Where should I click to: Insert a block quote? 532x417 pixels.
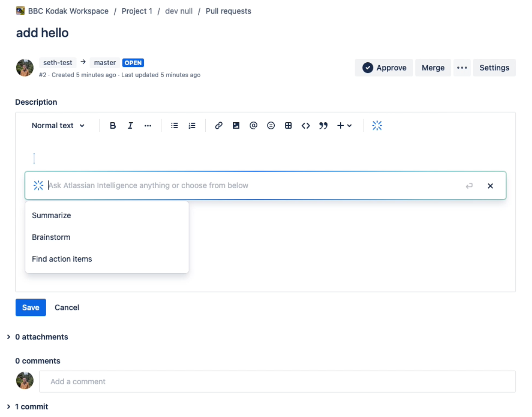point(323,125)
